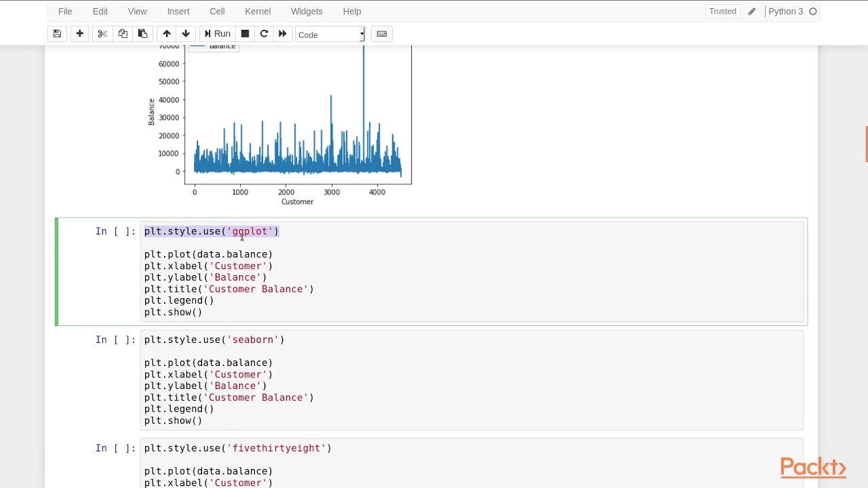Click the pencil edit mode icon
868x488 pixels.
tap(751, 12)
